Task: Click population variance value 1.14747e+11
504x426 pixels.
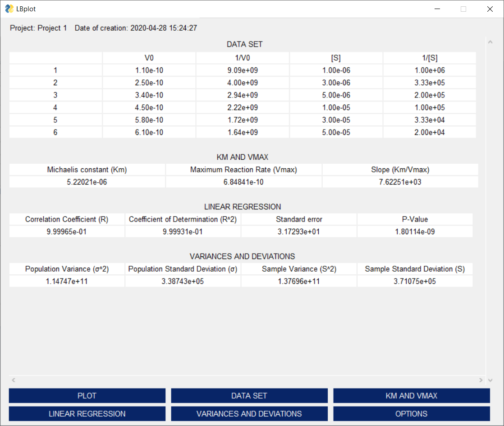Action: [x=67, y=281]
